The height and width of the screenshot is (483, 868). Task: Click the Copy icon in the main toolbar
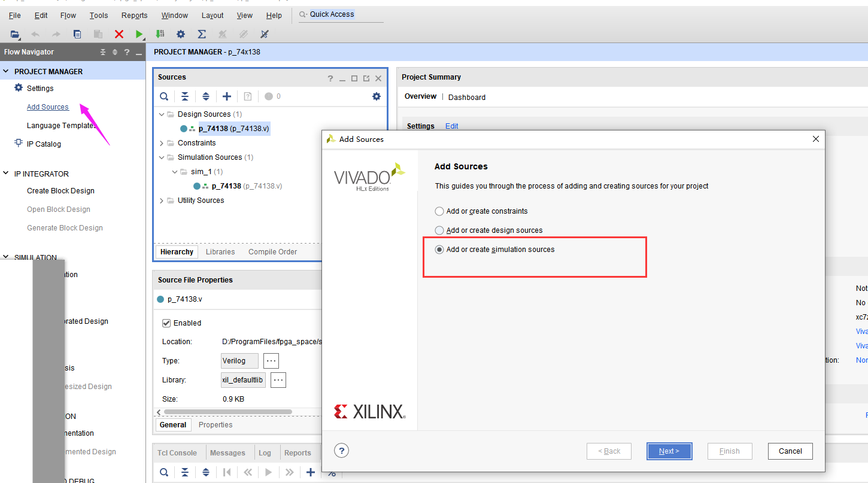(77, 34)
